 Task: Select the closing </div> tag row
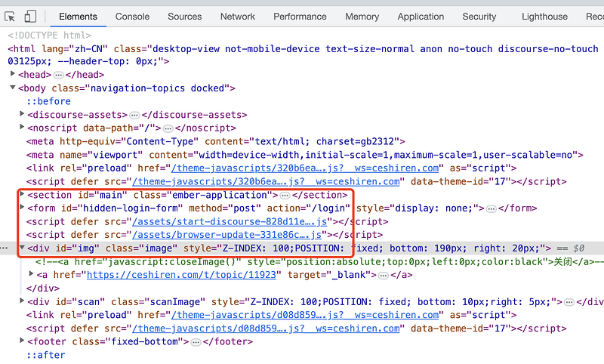point(43,288)
